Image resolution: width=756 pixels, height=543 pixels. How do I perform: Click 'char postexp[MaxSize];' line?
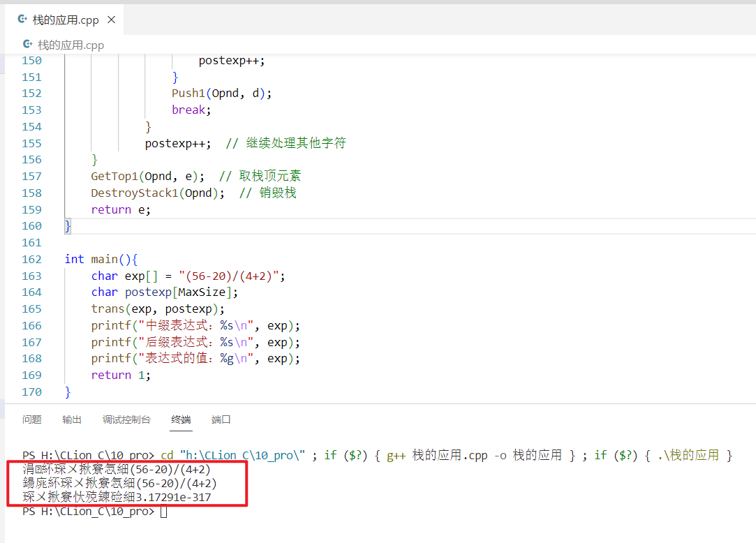[x=165, y=292]
